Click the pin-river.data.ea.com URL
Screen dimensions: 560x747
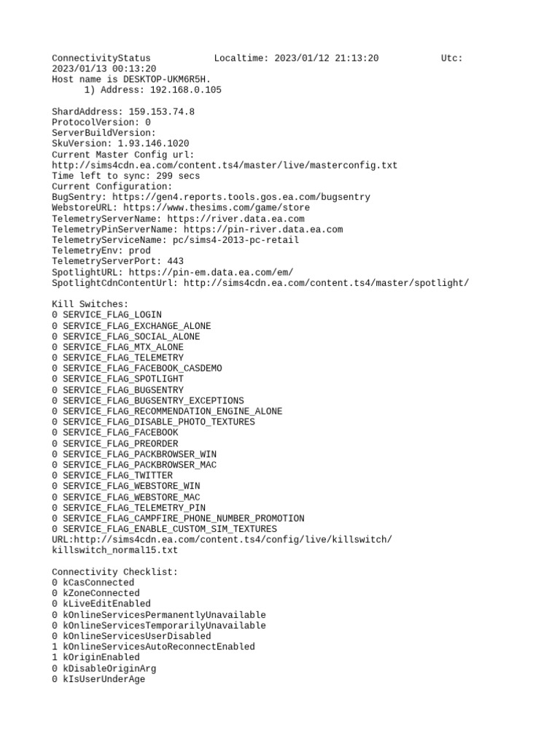click(x=262, y=229)
